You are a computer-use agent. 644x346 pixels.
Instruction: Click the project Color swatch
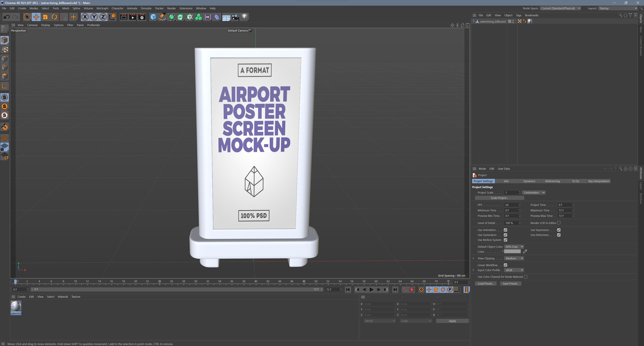[x=513, y=251]
